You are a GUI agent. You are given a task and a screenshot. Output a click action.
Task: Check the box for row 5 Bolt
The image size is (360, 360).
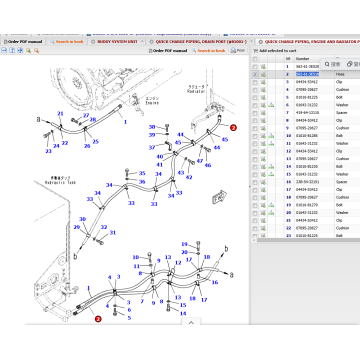tap(255, 97)
